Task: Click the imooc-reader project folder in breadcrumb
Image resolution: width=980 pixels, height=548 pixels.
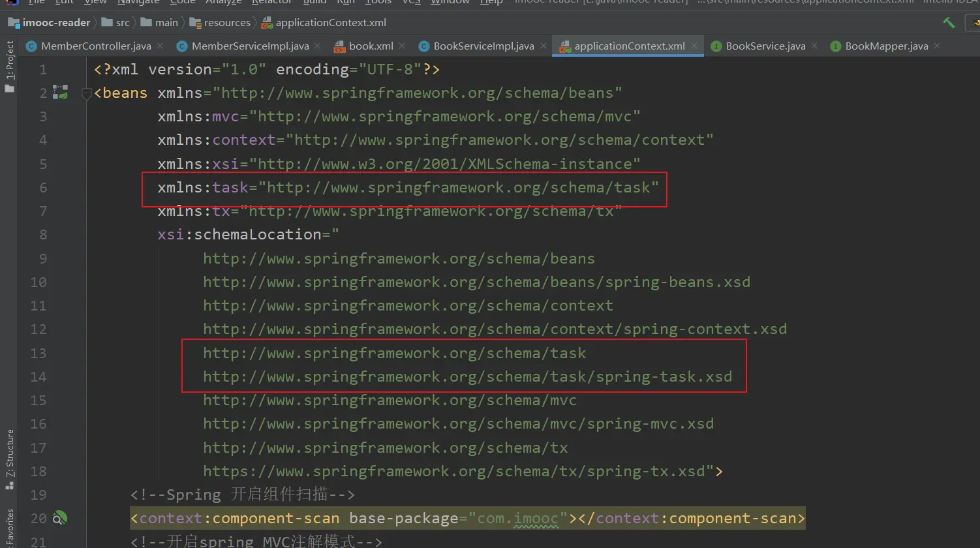Action: click(x=50, y=23)
